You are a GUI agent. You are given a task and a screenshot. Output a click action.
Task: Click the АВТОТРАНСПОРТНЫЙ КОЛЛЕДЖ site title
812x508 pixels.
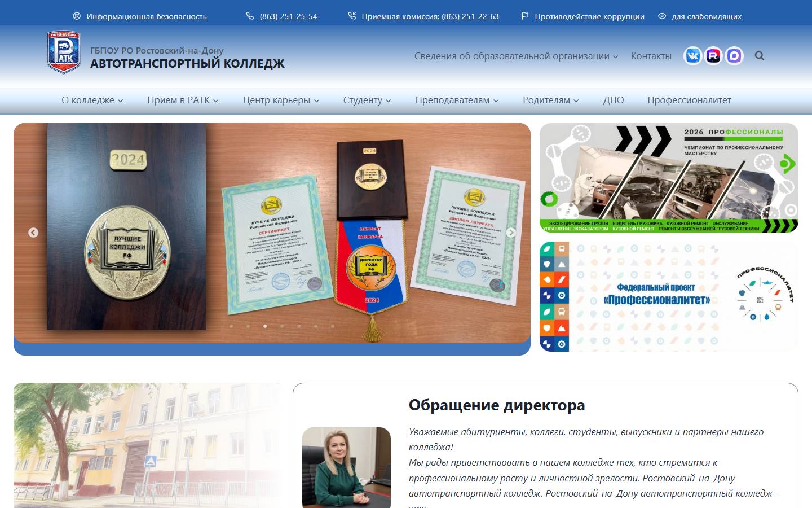pos(187,63)
